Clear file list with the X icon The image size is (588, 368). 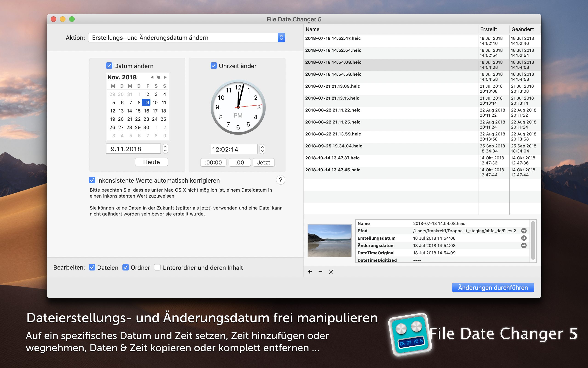click(331, 272)
